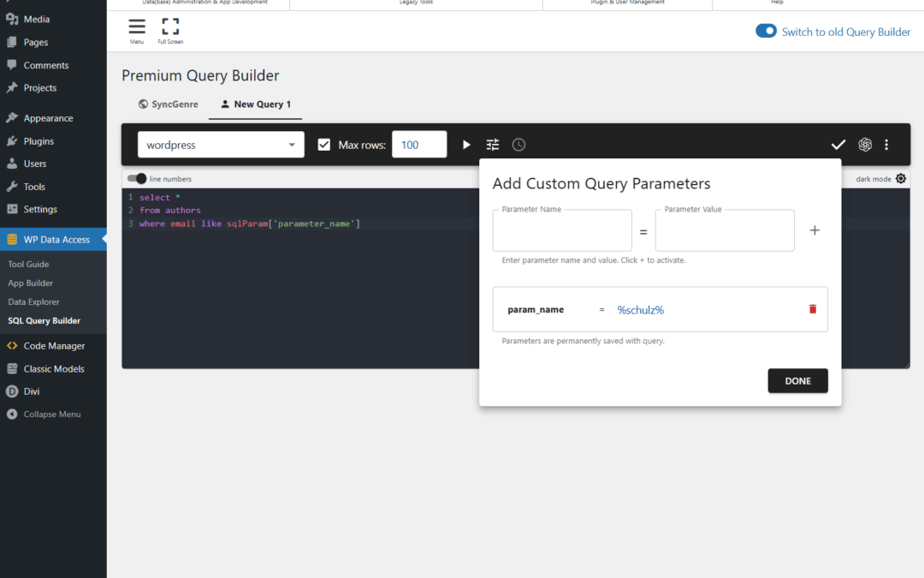The width and height of the screenshot is (924, 578).
Task: Toggle the Max rows checkbox
Action: pos(324,145)
